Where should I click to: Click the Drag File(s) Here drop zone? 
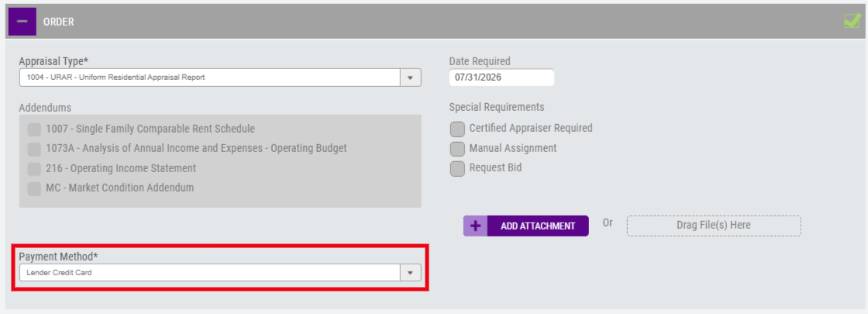point(714,226)
